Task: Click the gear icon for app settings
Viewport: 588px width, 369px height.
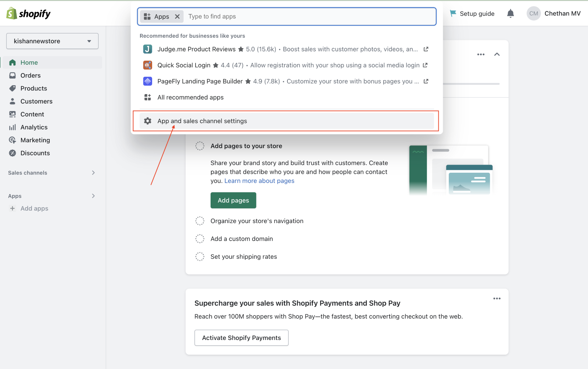Action: click(148, 121)
